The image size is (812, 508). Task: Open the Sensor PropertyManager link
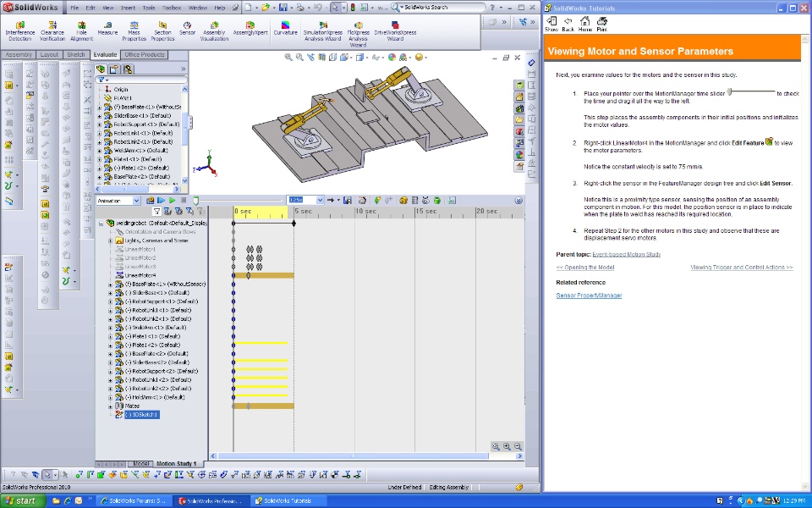click(x=589, y=295)
